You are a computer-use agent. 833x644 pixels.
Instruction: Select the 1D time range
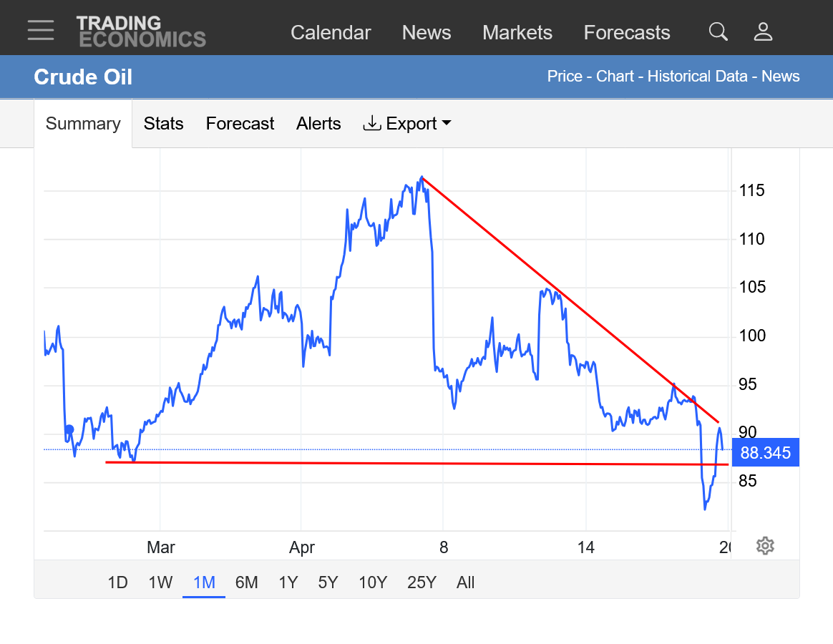coord(117,582)
